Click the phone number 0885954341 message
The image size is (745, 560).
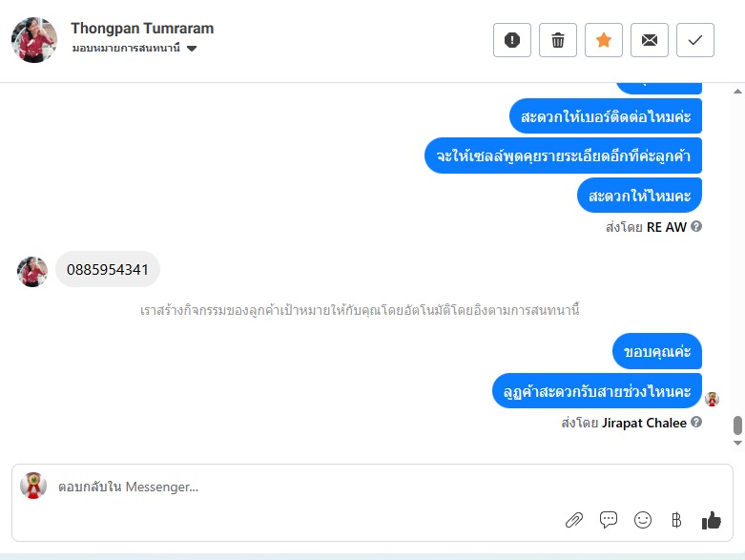point(108,269)
